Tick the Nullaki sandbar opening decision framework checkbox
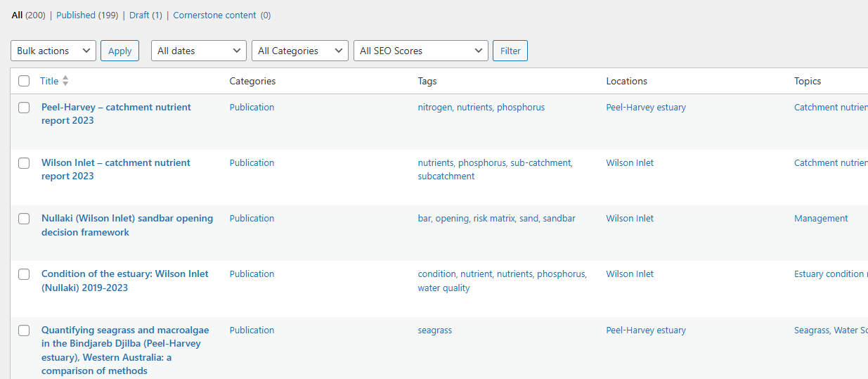Viewport: 868px width, 379px height. click(24, 219)
